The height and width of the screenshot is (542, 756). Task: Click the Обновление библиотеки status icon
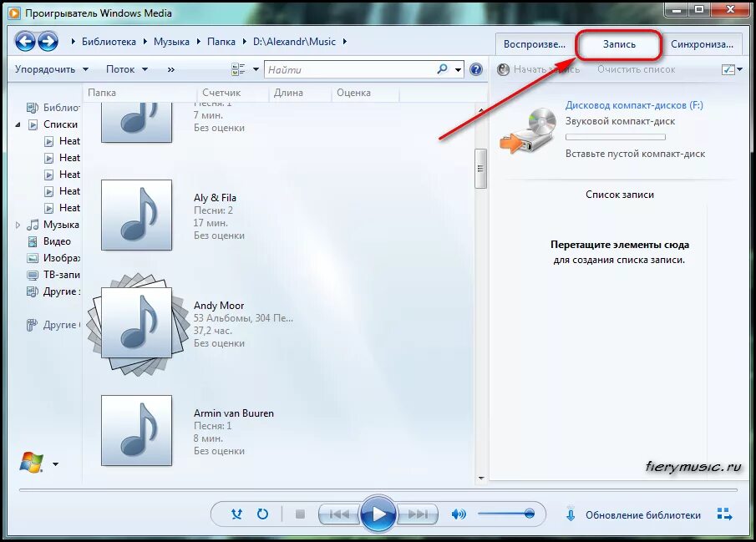coord(571,514)
